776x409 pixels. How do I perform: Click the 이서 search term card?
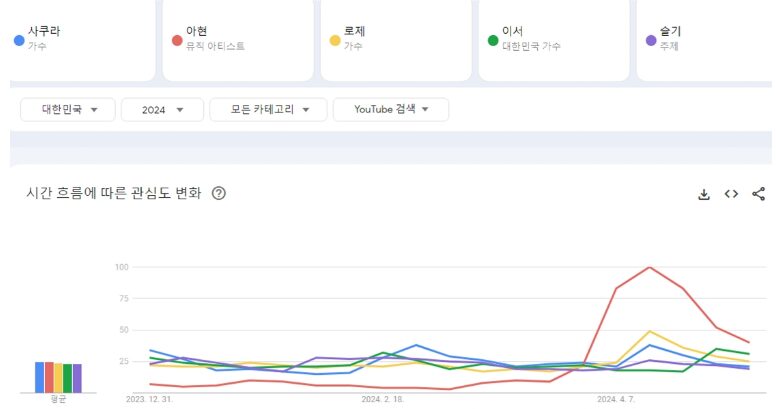point(553,38)
